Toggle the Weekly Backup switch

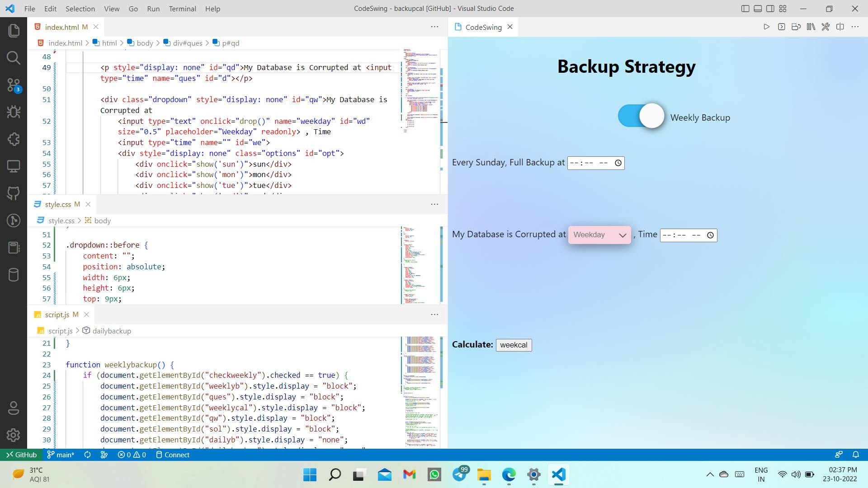[x=641, y=116]
